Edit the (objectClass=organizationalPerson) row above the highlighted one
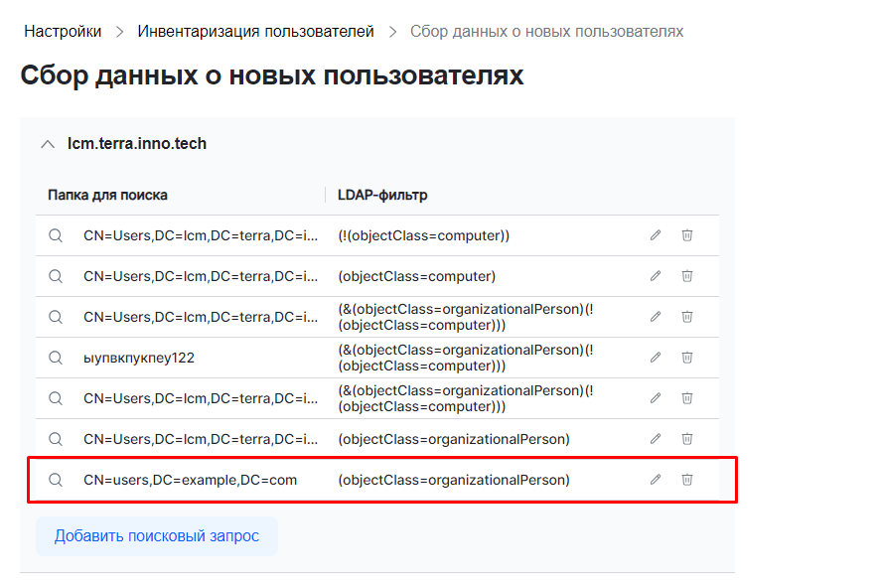 coord(655,438)
